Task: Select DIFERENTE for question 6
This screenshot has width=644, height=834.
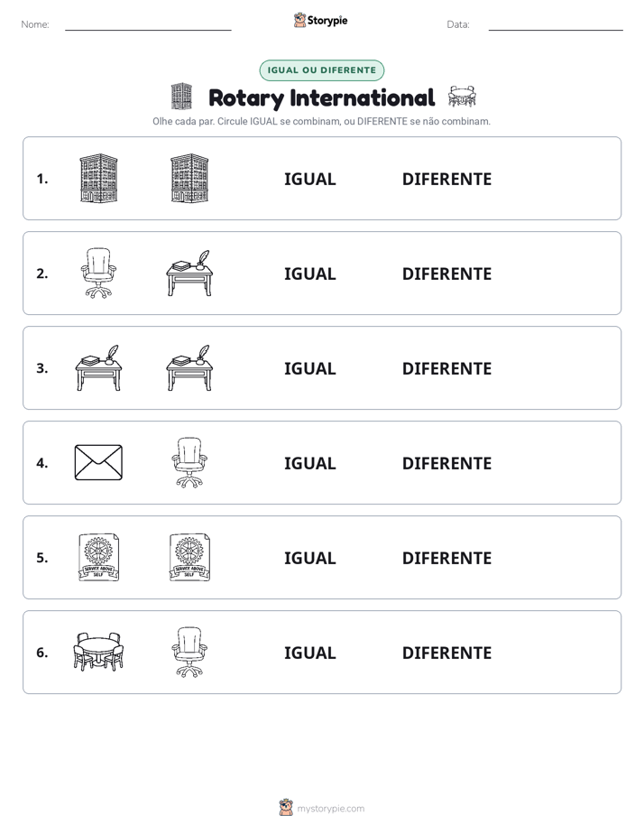Action: point(446,653)
